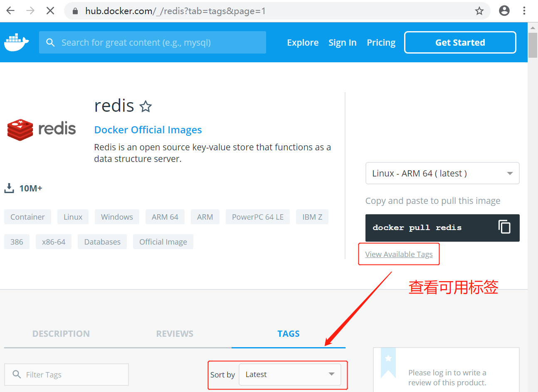Click the 10M+ downloads text
This screenshot has height=392, width=538.
point(31,189)
